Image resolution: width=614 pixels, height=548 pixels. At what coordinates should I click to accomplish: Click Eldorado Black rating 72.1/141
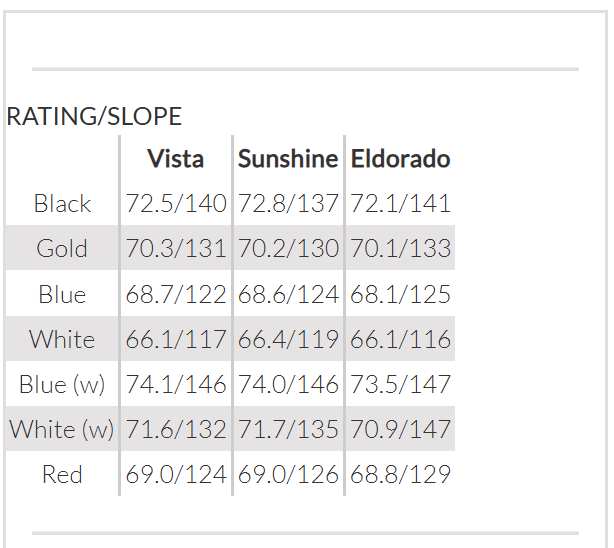[x=400, y=204]
